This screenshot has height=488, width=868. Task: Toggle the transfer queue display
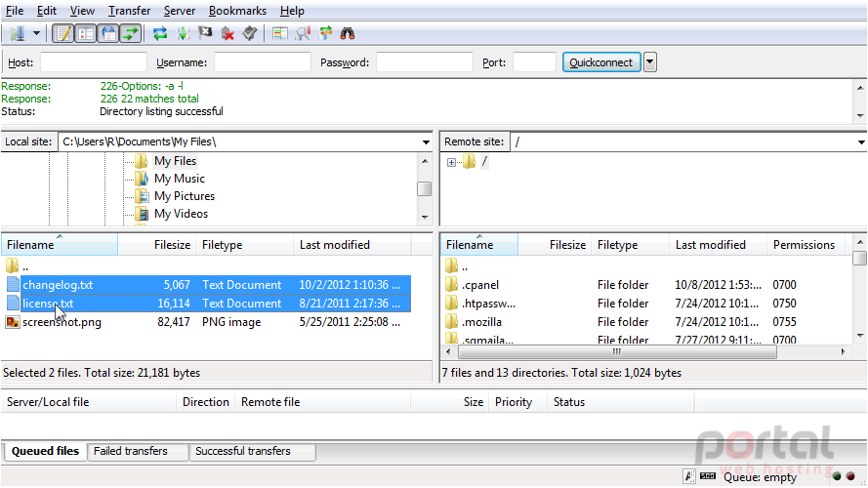click(x=131, y=34)
